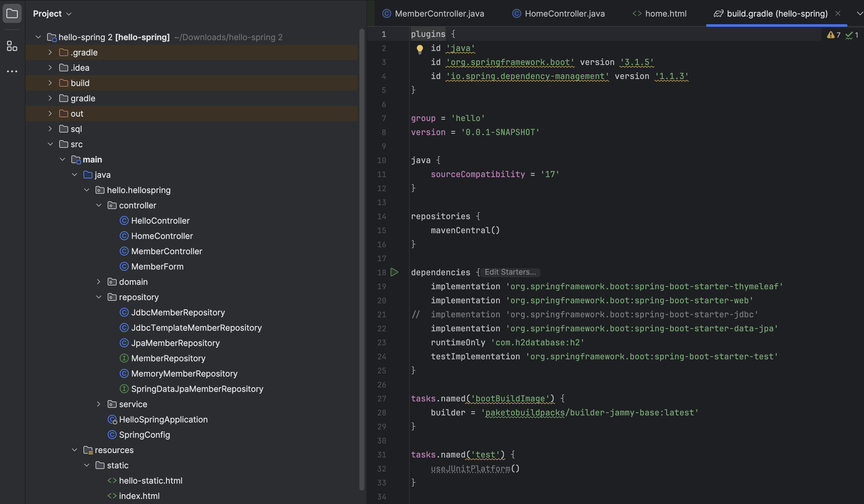Screen dimensions: 864x504
Task: Expand the .idea folder
Action: pyautogui.click(x=50, y=68)
